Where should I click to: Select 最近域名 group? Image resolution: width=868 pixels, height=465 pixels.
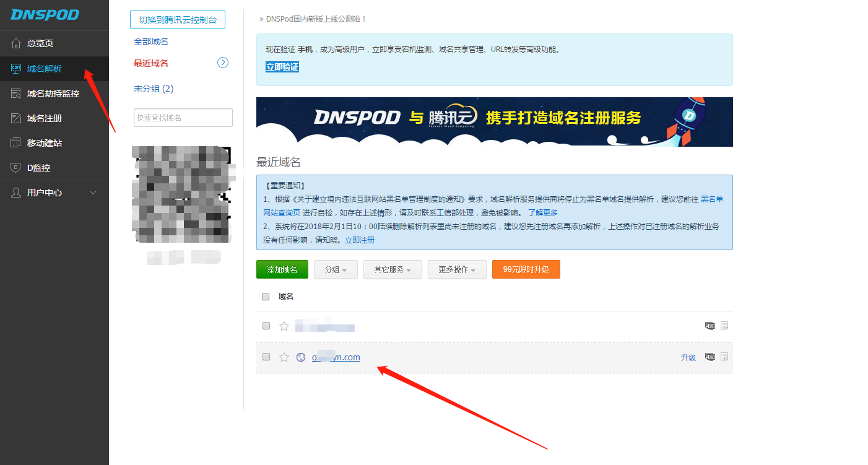click(151, 63)
